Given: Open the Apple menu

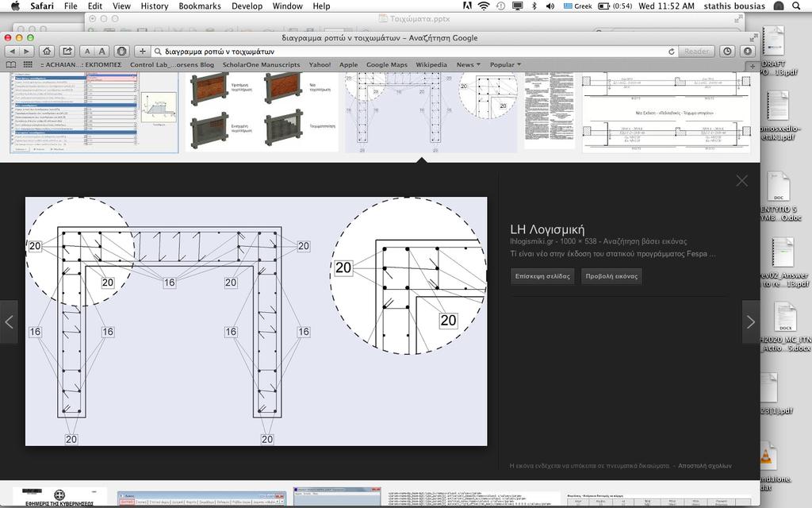Looking at the screenshot, I should [15, 6].
